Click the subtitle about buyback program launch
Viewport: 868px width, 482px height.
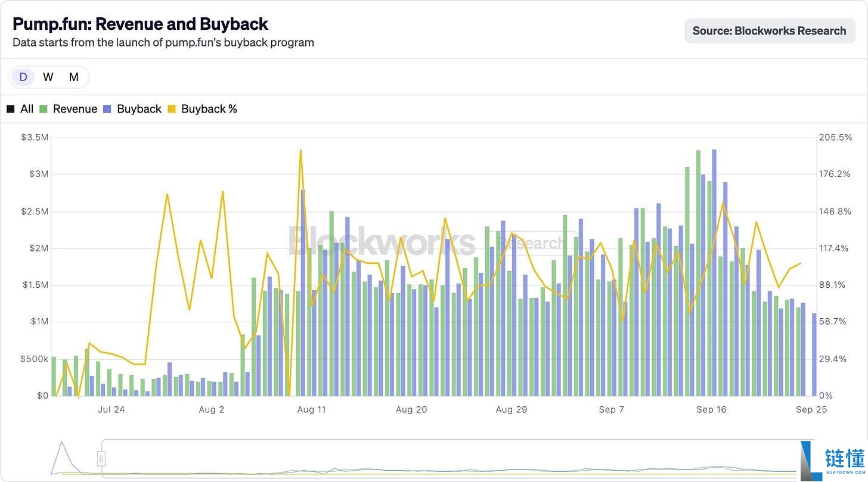point(163,42)
